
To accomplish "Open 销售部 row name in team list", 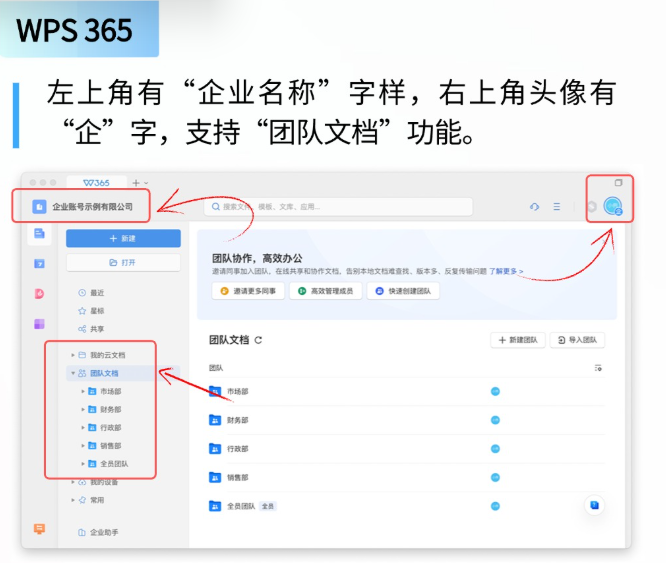I will (237, 478).
